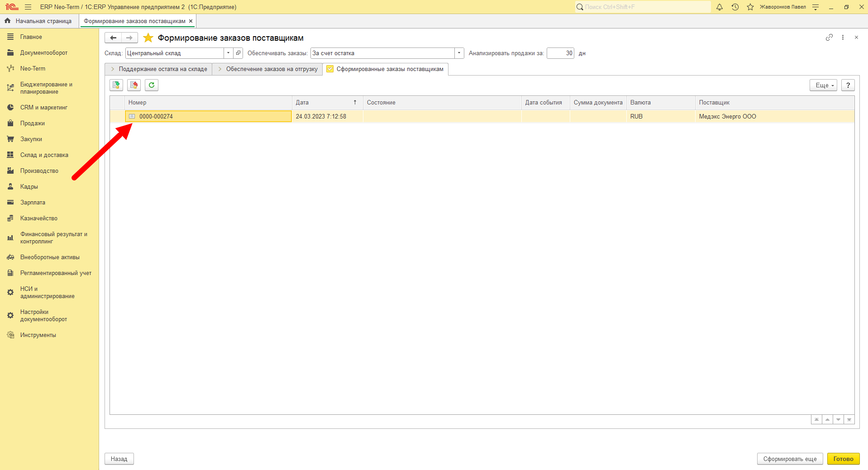Open the service settings icon near user name
Viewport: 868px width, 470px height.
pos(816,7)
